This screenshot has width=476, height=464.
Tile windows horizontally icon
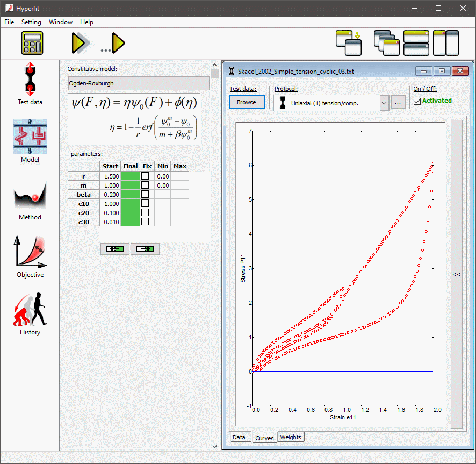coord(416,43)
